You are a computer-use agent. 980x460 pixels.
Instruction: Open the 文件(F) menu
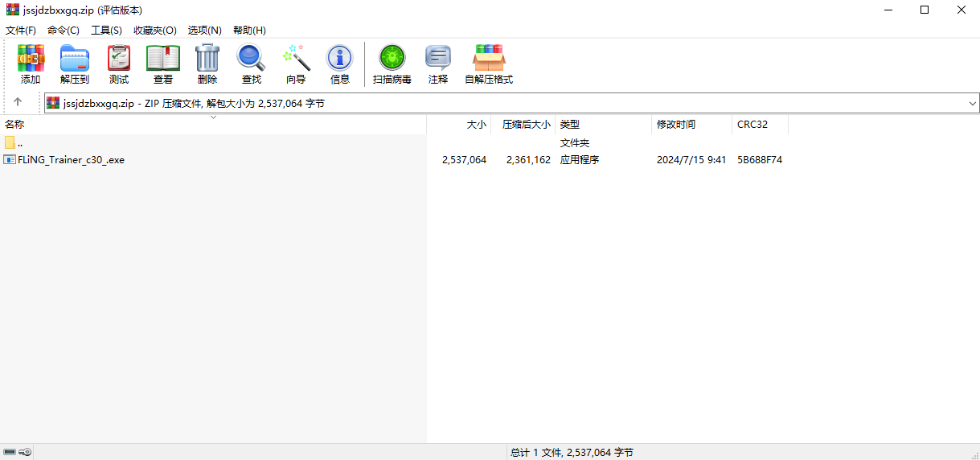point(21,30)
